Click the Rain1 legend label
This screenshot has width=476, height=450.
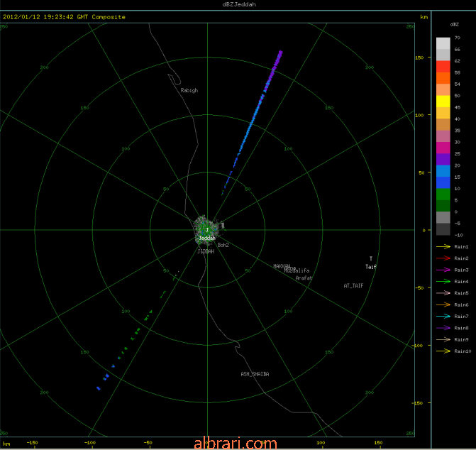tap(461, 246)
